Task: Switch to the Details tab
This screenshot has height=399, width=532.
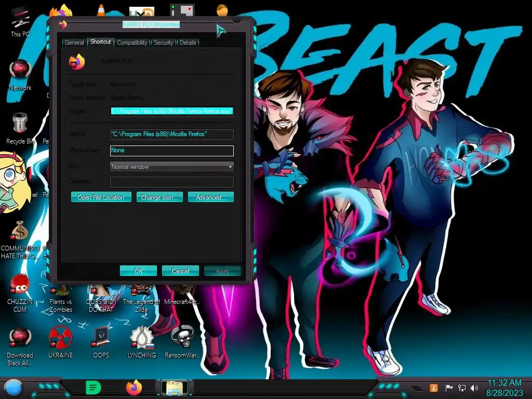Action: coord(188,43)
